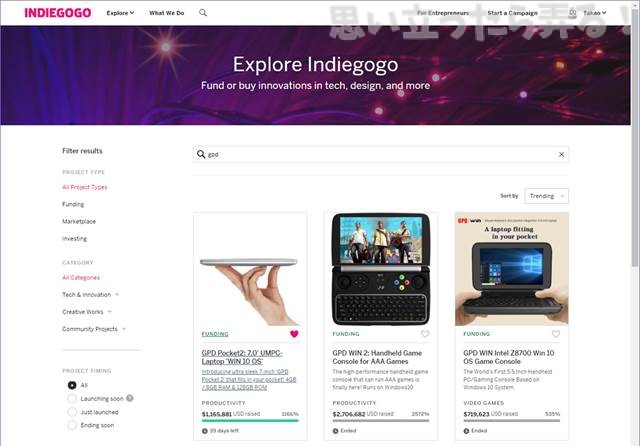Click the Launching soon info badge
This screenshot has height=446, width=640.
click(x=130, y=398)
